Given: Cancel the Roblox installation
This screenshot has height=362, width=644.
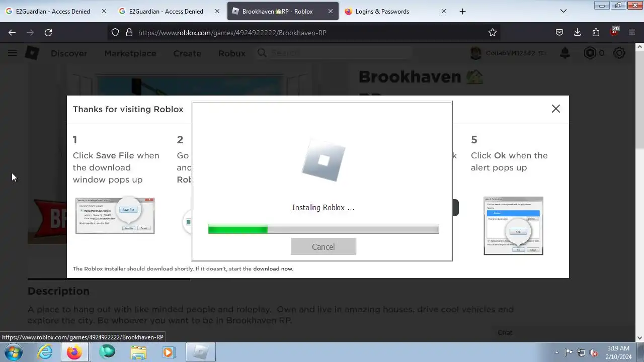Looking at the screenshot, I should [x=324, y=247].
